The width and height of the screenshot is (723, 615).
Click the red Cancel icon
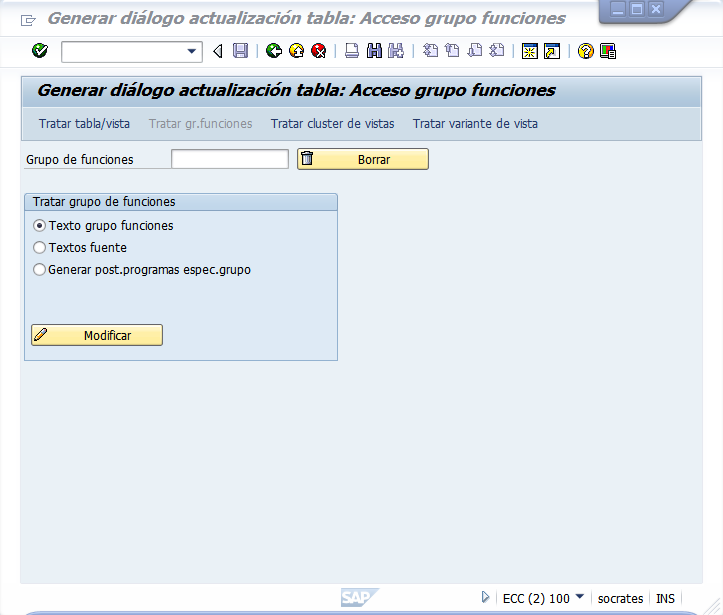pos(318,51)
